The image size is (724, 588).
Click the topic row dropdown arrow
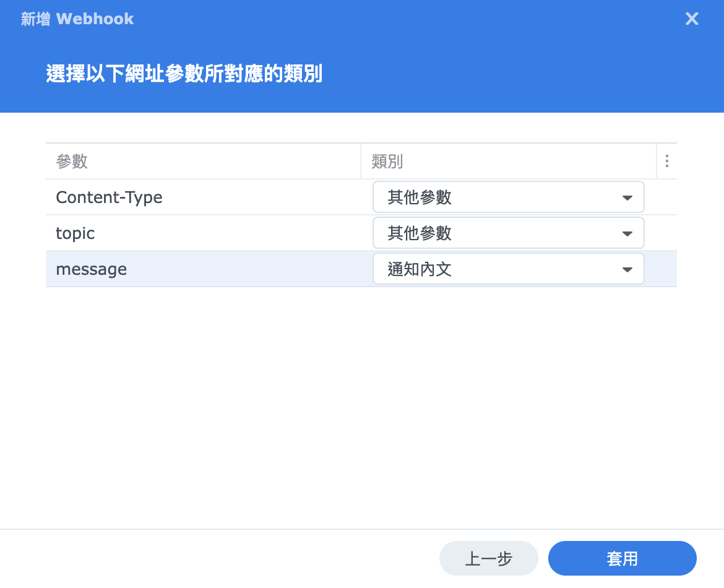click(627, 234)
